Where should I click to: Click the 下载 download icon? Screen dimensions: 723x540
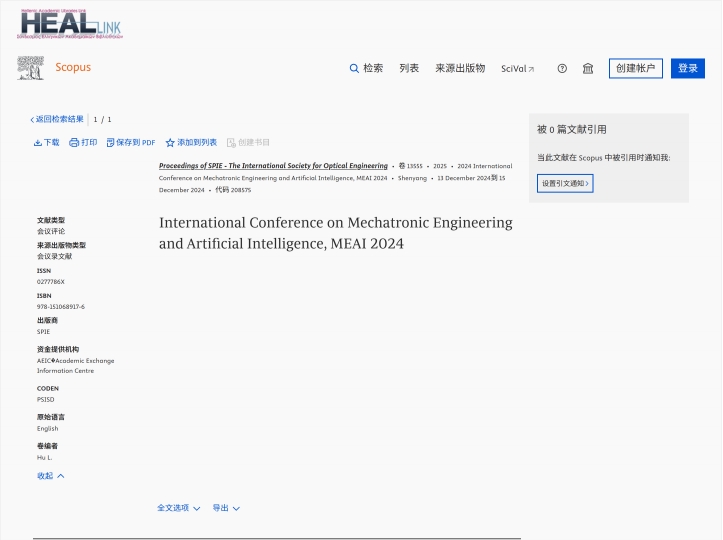[38, 143]
